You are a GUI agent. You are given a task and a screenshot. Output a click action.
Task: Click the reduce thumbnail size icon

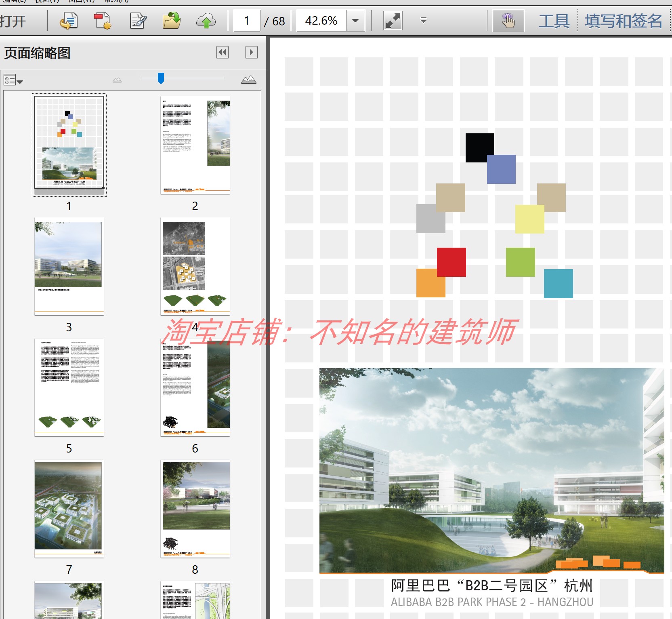(117, 80)
